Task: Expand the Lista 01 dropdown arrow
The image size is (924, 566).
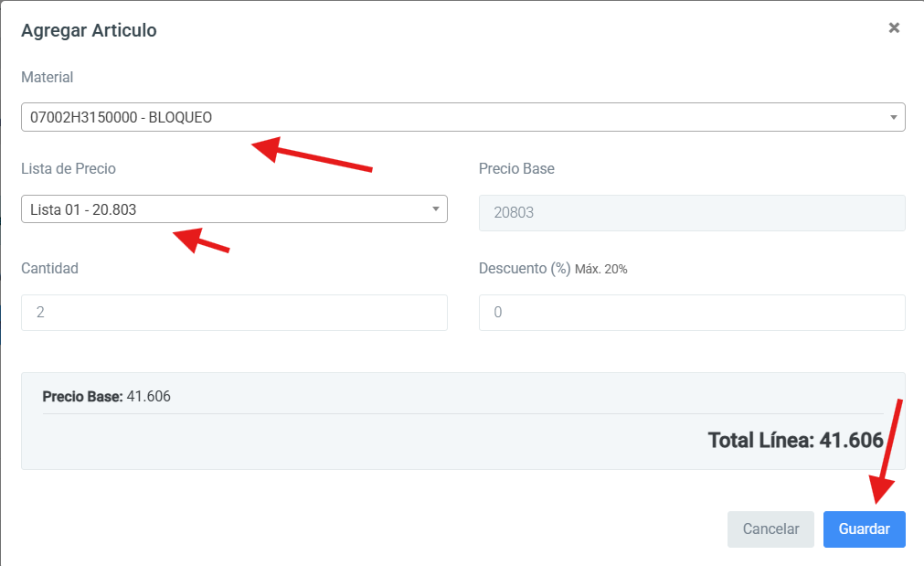Action: 435,209
